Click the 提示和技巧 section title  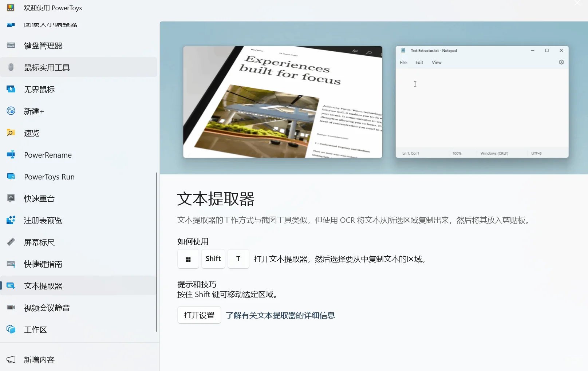coord(197,284)
